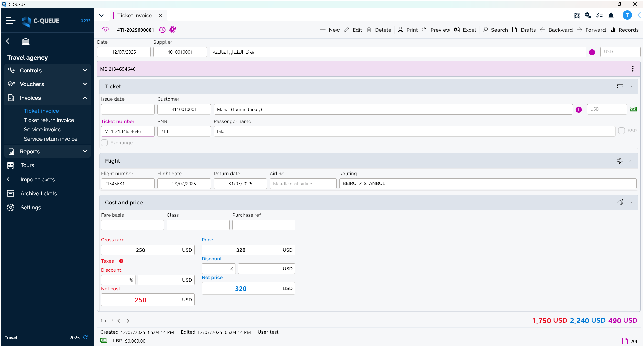Add a tax with red plus icon
Screen dimensions: 644x347
click(x=121, y=261)
